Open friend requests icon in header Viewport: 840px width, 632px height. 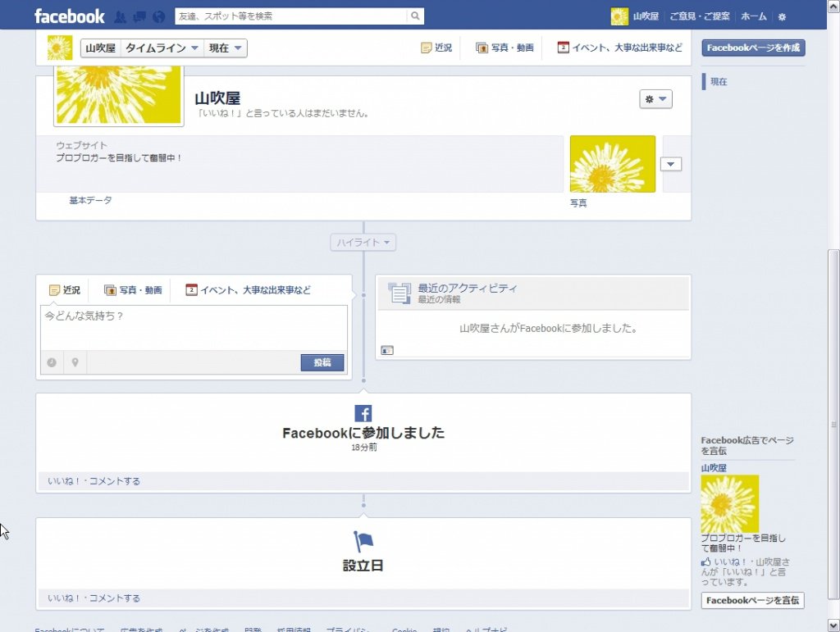121,16
